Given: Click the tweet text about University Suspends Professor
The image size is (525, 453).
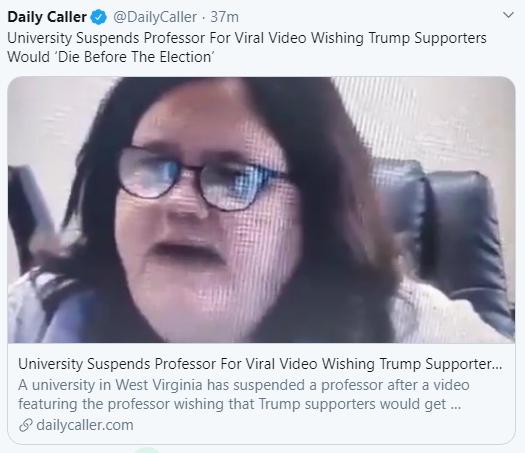Looking at the screenshot, I should [247, 48].
